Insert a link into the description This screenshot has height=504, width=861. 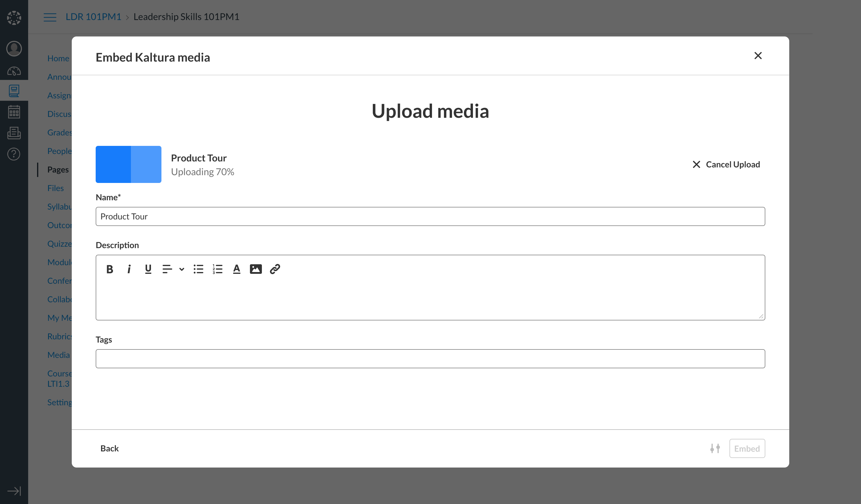point(275,269)
